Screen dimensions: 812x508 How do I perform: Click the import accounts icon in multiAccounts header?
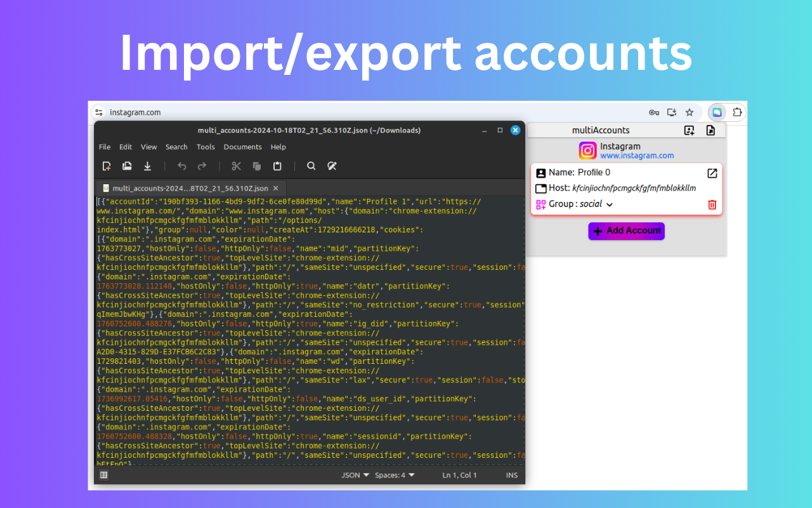pyautogui.click(x=690, y=130)
